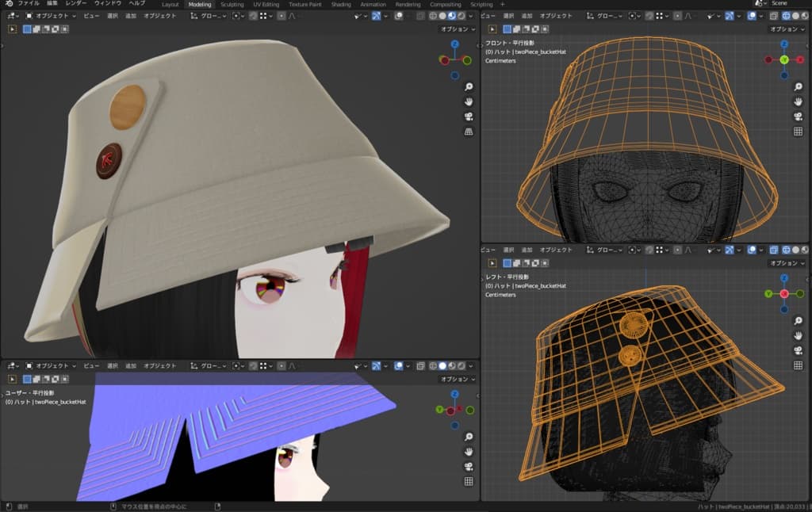The height and width of the screenshot is (512, 812).
Task: Open the UV Editing workspace tab
Action: (266, 4)
